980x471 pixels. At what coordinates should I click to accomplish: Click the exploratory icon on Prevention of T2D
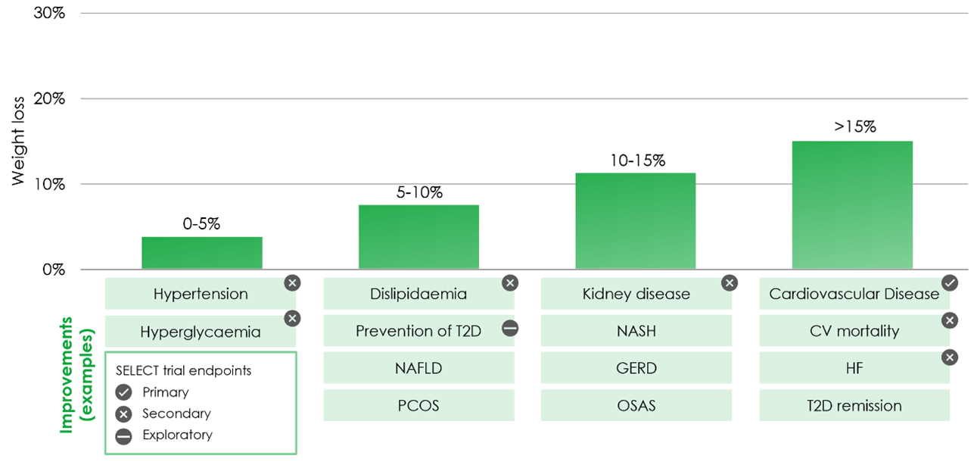tap(510, 329)
